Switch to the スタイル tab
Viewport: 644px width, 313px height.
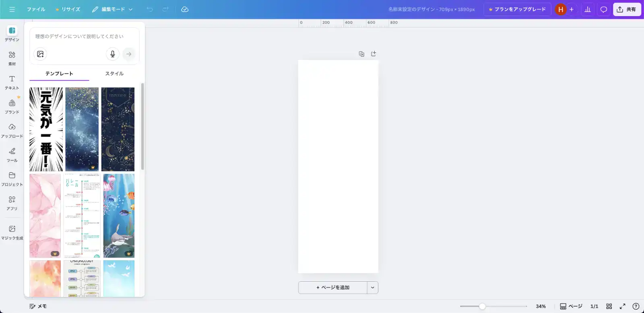[x=114, y=74]
